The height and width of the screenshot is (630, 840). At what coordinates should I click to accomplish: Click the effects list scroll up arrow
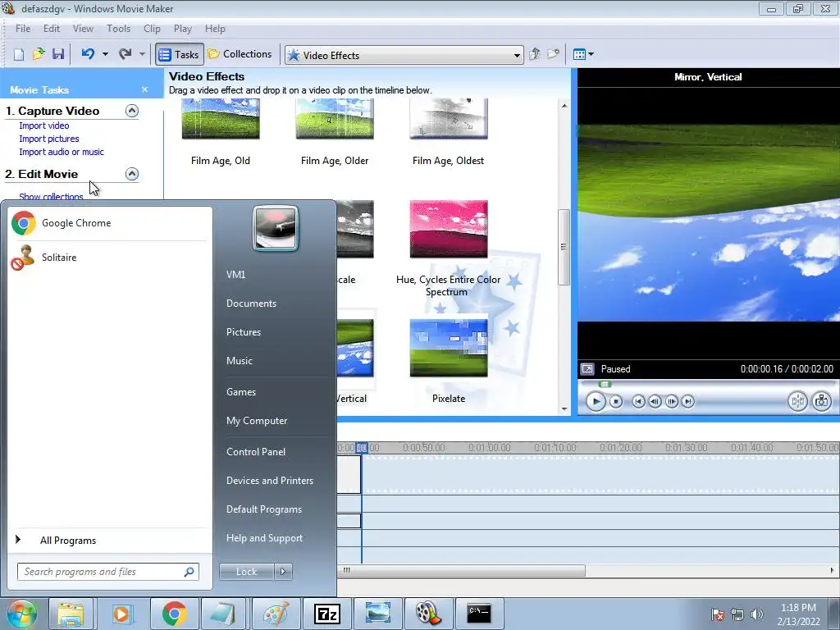coord(564,106)
